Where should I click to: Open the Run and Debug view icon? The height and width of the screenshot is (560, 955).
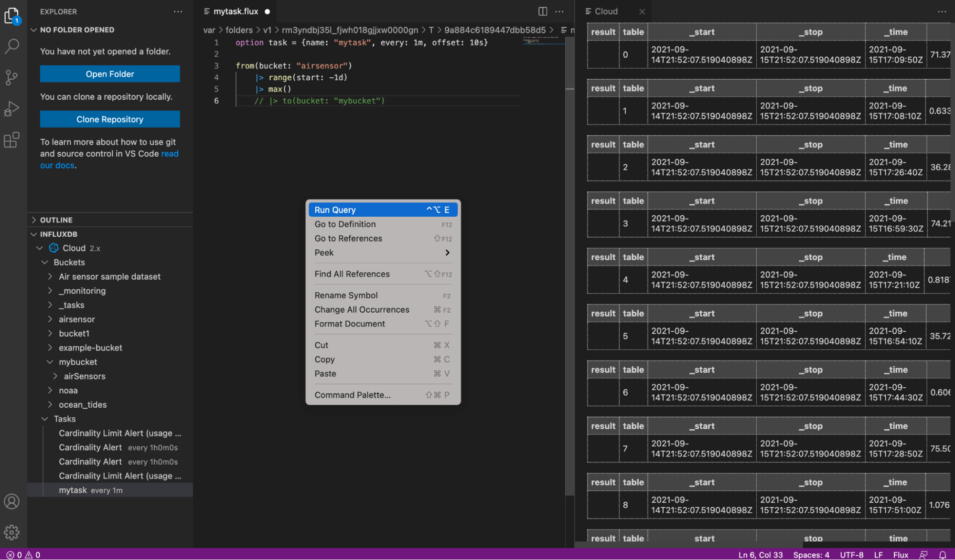(12, 109)
